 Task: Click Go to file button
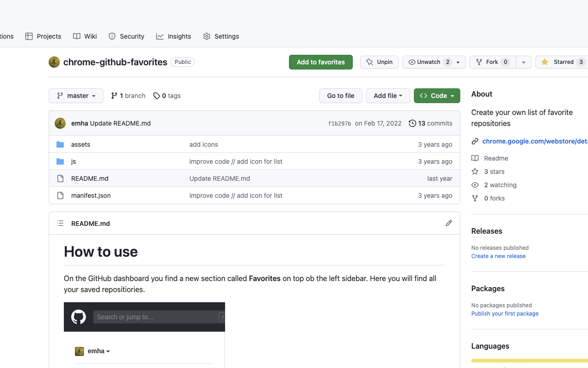coord(341,96)
